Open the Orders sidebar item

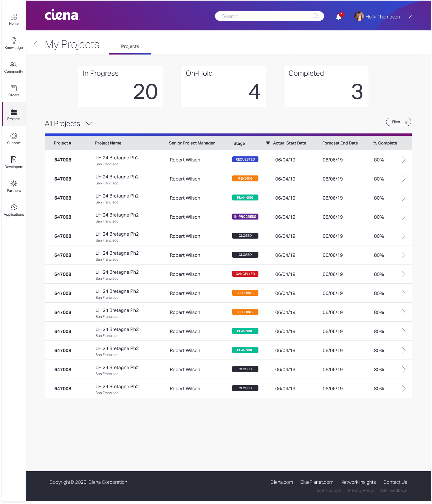pyautogui.click(x=14, y=91)
